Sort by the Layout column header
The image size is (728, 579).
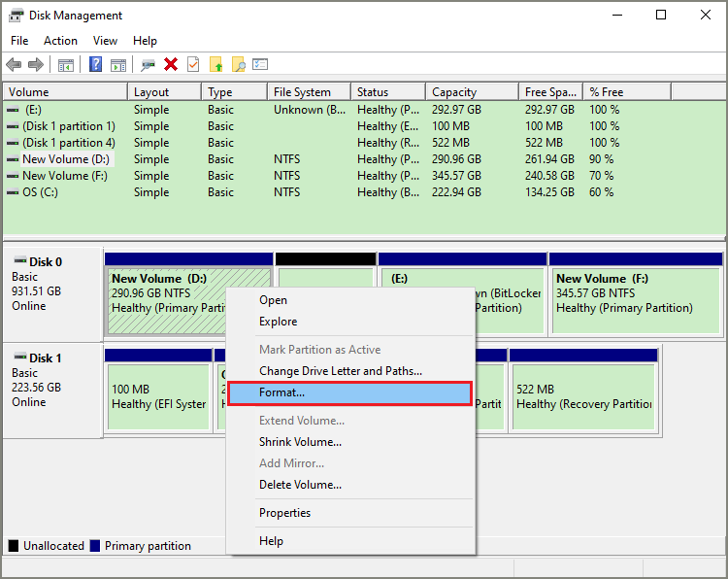165,92
